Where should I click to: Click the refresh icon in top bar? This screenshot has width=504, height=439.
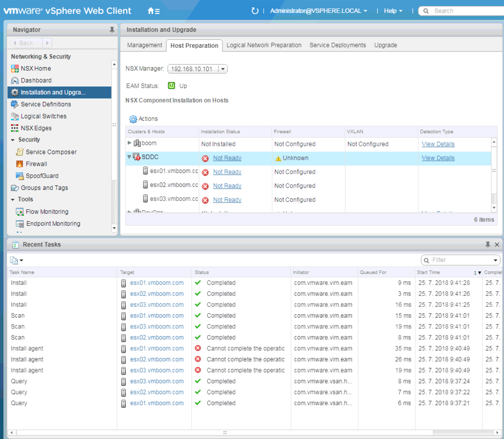[255, 11]
